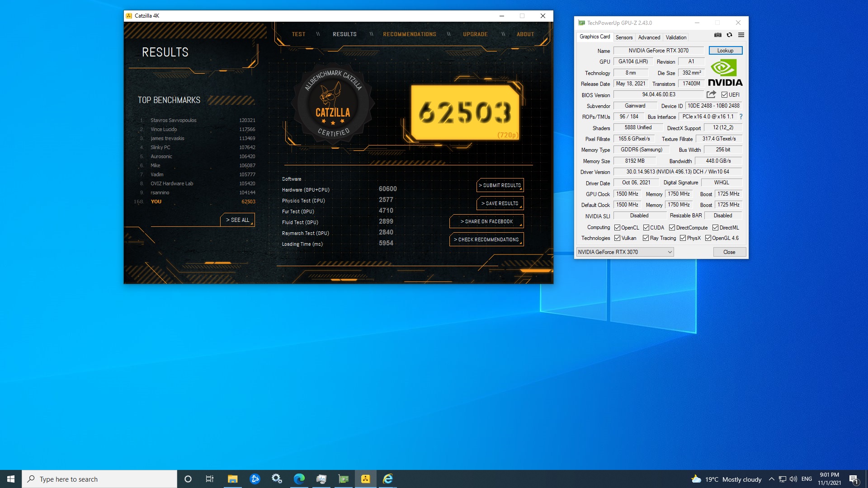Click SUBMIT RESULTS in Catzilla
The image size is (868, 488).
tap(500, 185)
